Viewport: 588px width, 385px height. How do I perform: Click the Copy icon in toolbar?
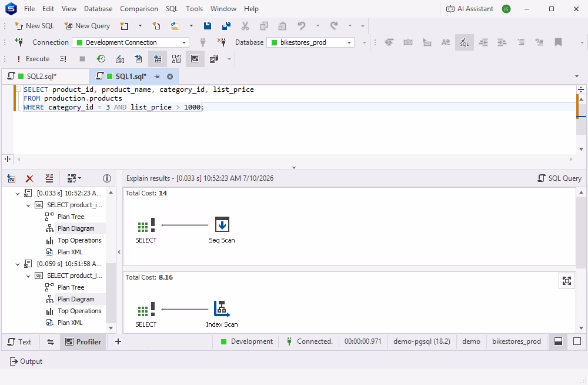tap(264, 26)
